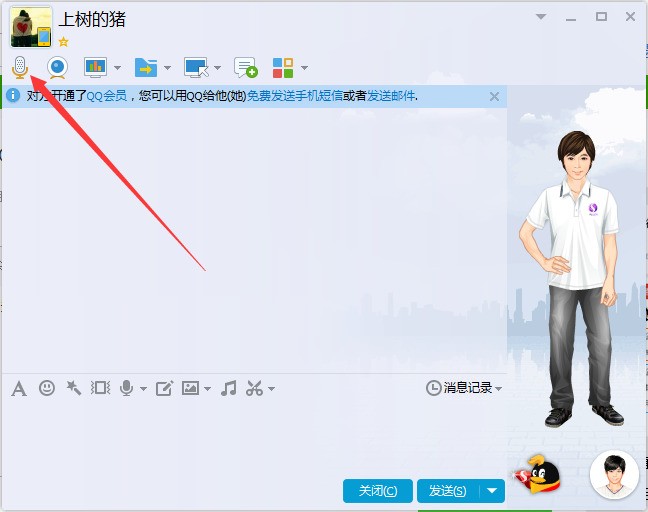The image size is (648, 512).
Task: Click 免费发送手机短信 link
Action: (x=295, y=96)
